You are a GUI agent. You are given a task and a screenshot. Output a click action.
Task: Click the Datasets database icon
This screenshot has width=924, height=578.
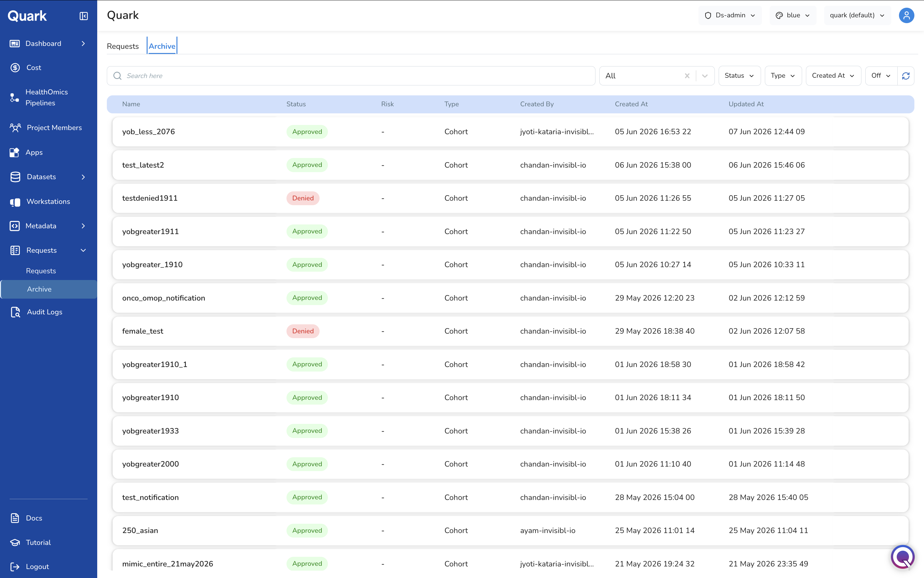coord(15,177)
